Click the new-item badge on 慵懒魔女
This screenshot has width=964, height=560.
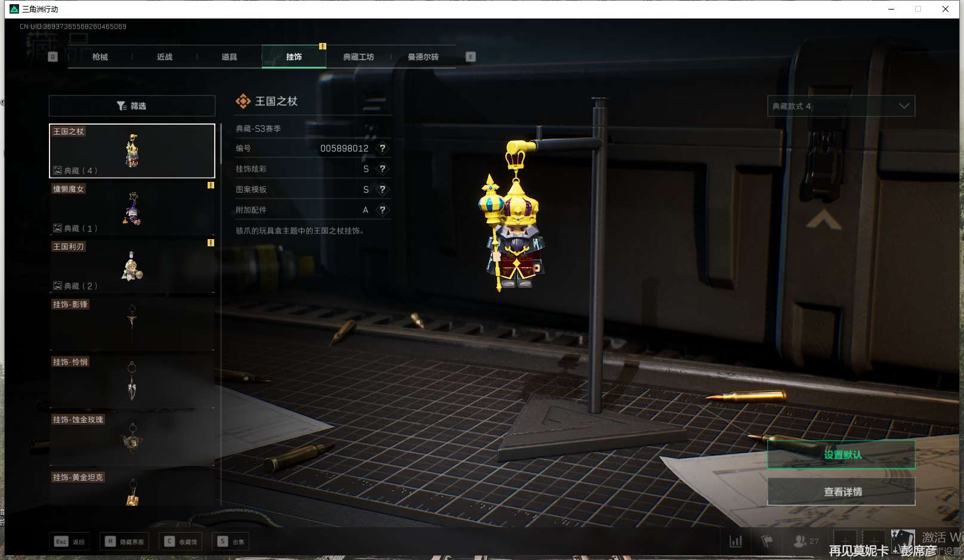click(211, 185)
